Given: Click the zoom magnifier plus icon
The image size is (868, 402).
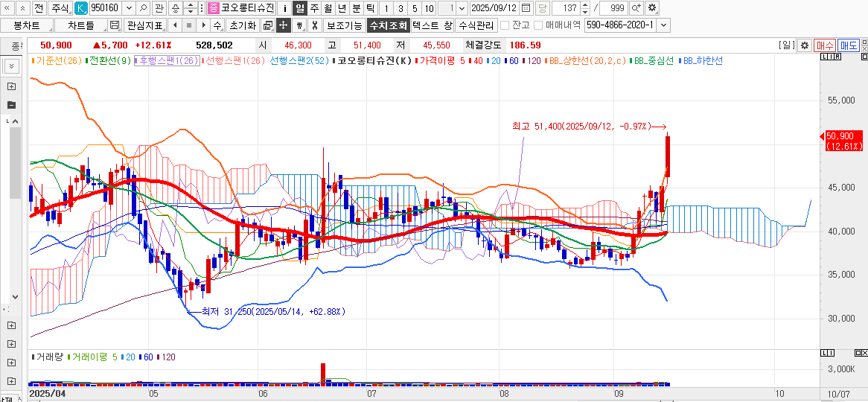Looking at the screenshot, I should pos(636,8).
